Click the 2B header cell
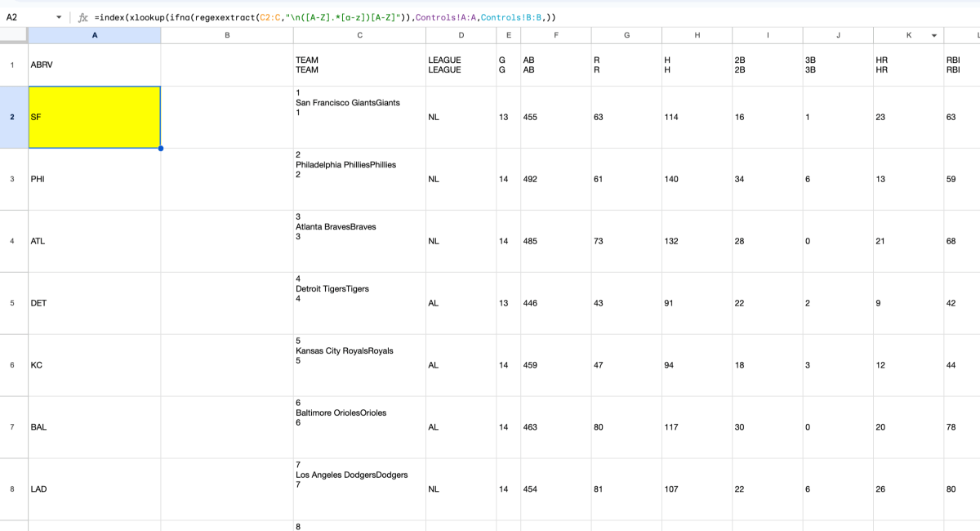This screenshot has height=531, width=980. click(768, 65)
